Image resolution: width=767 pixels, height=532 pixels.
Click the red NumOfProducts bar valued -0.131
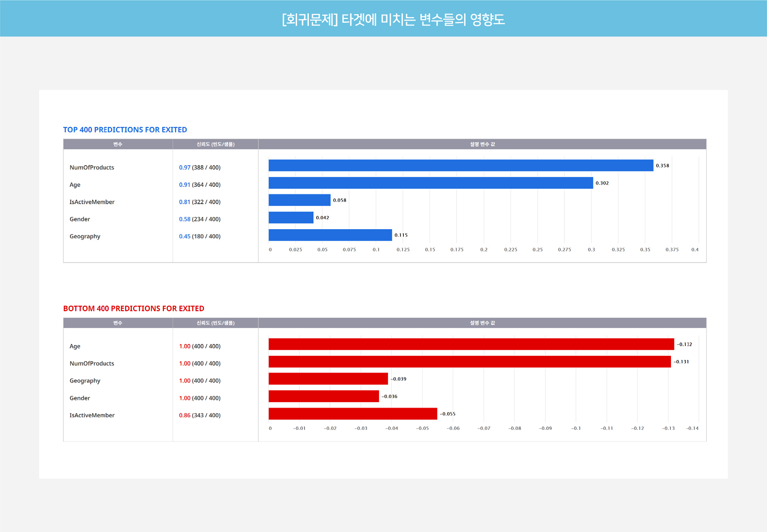point(470,362)
